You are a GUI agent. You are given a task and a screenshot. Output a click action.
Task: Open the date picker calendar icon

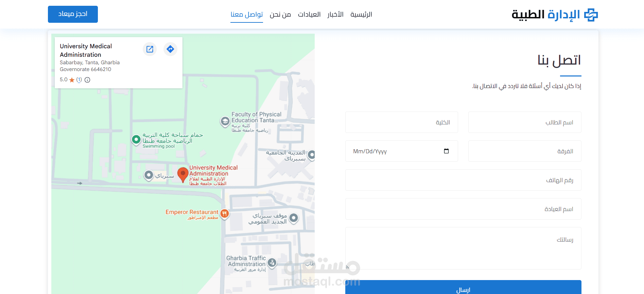[446, 151]
